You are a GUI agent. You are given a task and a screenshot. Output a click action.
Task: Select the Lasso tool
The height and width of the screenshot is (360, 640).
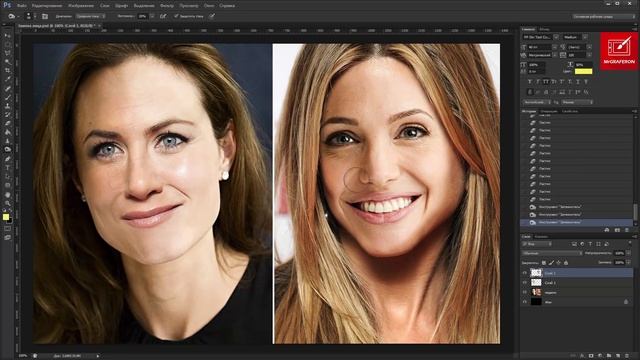pos(7,53)
